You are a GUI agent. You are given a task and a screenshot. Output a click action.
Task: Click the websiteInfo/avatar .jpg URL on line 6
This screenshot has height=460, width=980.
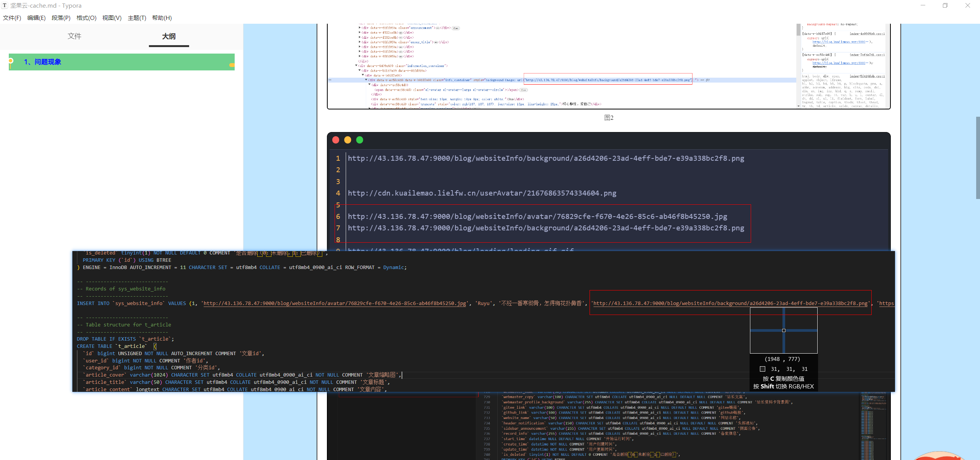point(537,217)
